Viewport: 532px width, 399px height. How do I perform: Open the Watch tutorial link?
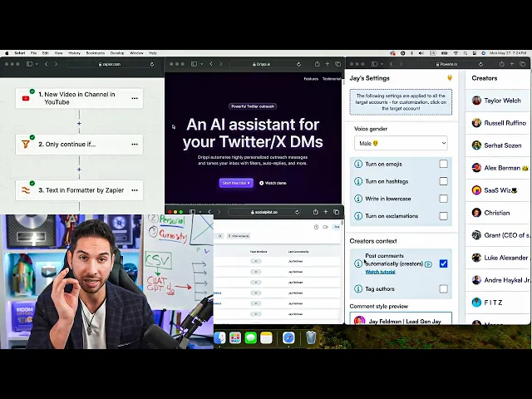381,272
